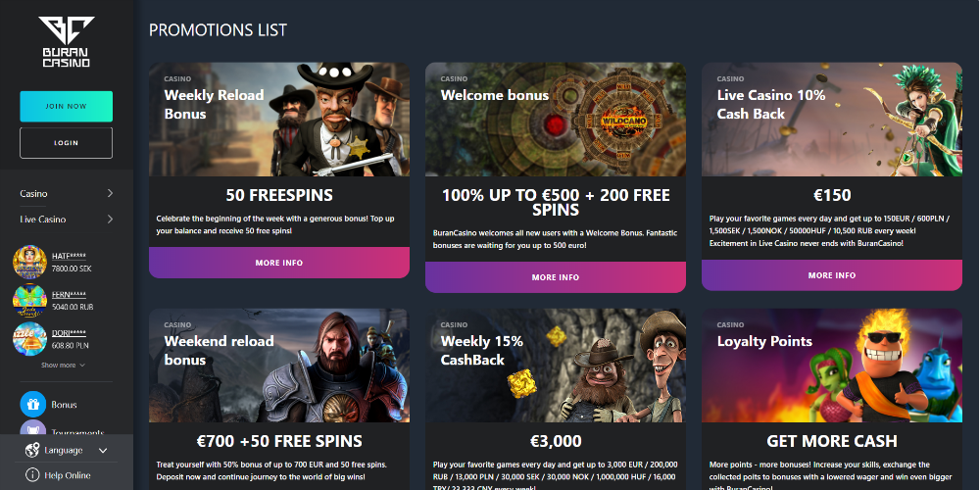The width and height of the screenshot is (980, 490).
Task: Click the FERN***** winner game icon
Action: pyautogui.click(x=30, y=301)
